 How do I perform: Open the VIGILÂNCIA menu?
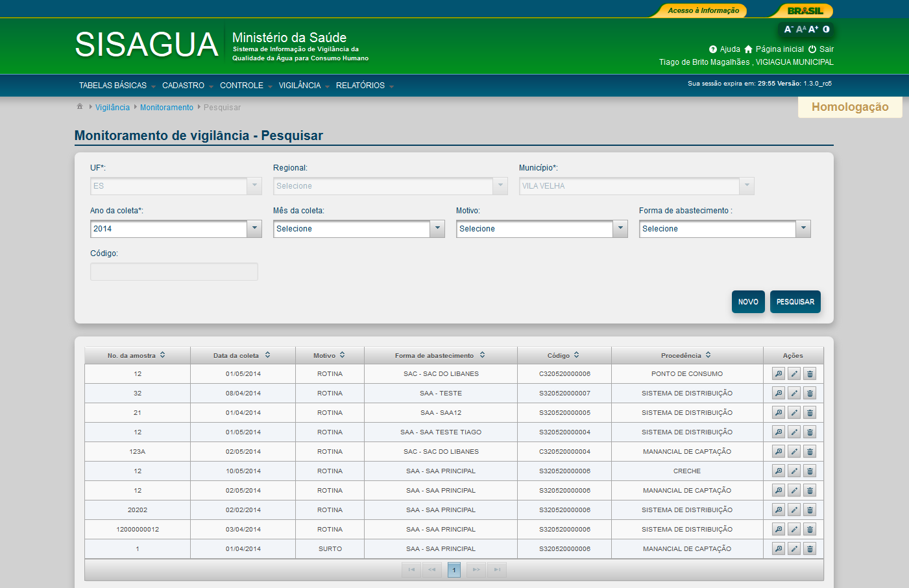point(304,86)
